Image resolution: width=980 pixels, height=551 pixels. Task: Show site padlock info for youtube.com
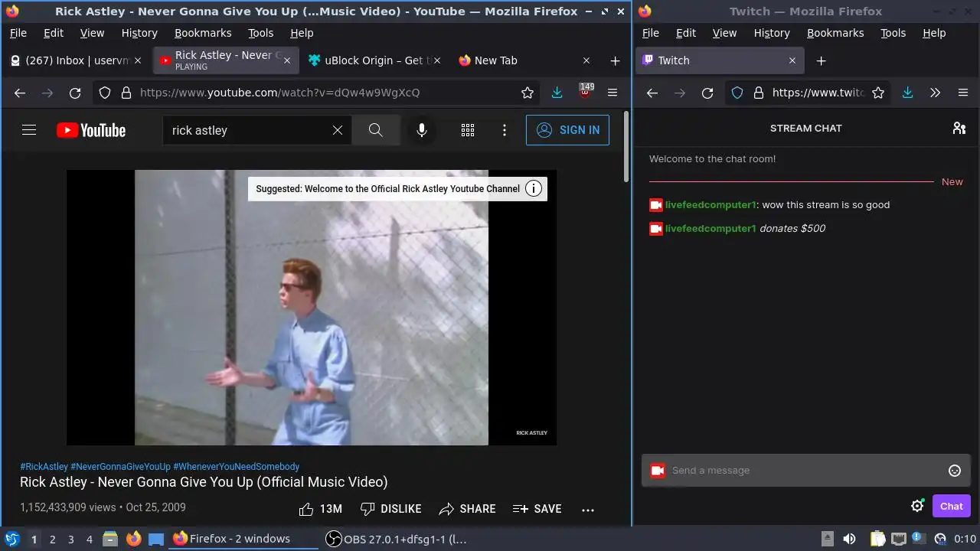(x=126, y=93)
